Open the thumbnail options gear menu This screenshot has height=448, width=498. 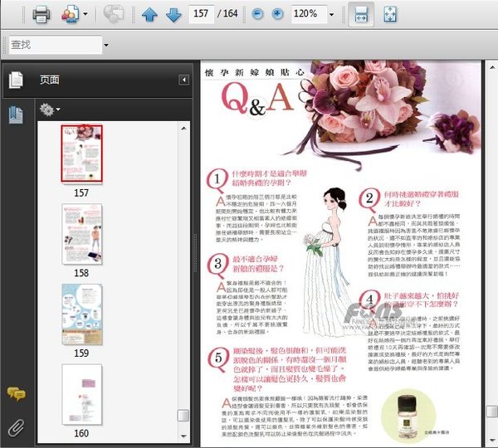pos(50,109)
